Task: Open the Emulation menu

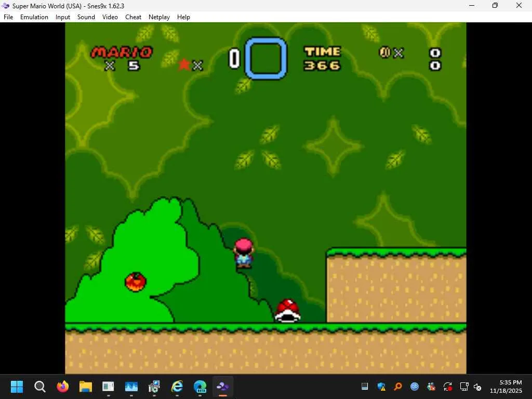Action: [x=34, y=17]
